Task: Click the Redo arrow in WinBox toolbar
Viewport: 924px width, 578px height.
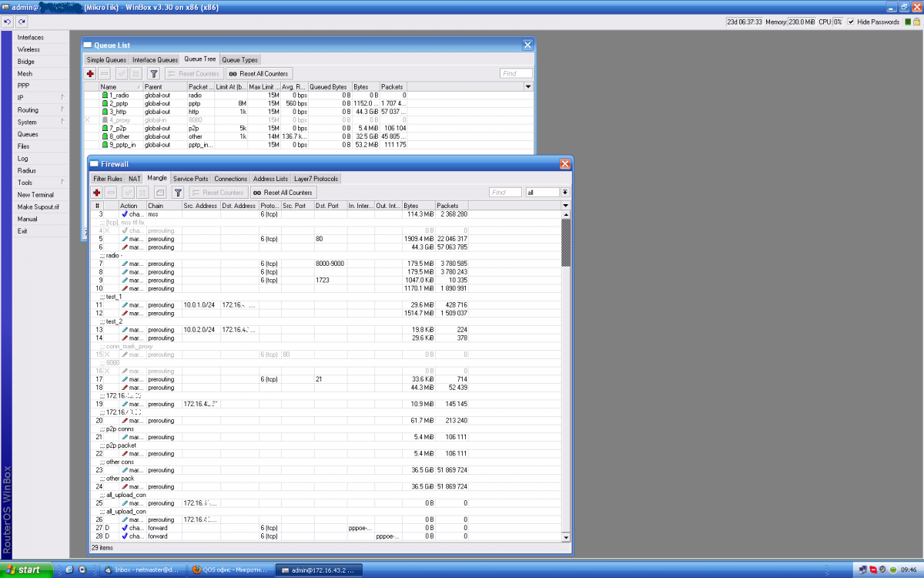Action: click(21, 22)
